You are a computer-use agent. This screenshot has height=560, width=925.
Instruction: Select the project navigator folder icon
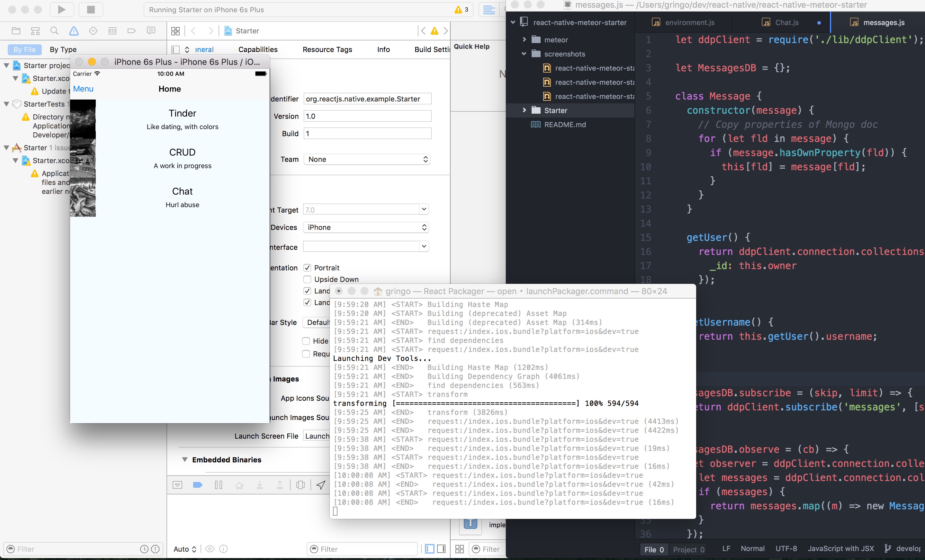pyautogui.click(x=16, y=31)
